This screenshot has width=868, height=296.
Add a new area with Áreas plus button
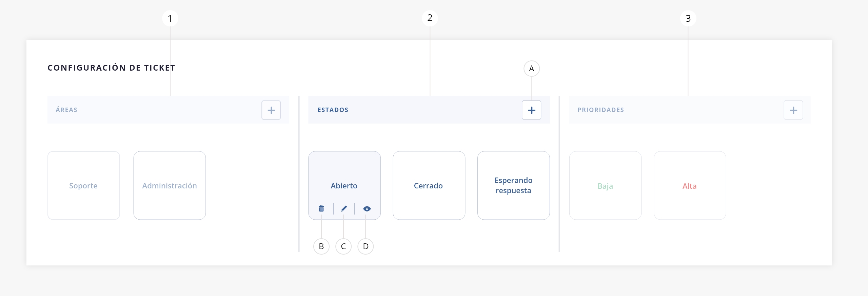click(271, 110)
